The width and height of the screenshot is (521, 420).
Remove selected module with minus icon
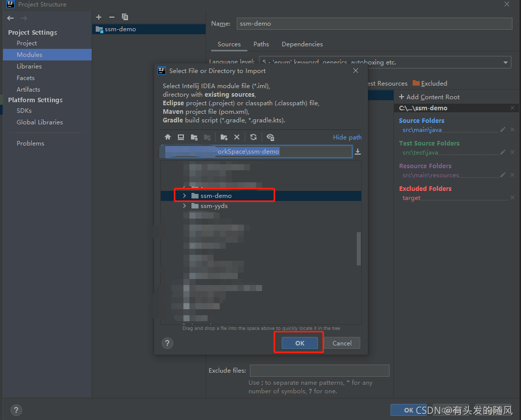tap(112, 17)
